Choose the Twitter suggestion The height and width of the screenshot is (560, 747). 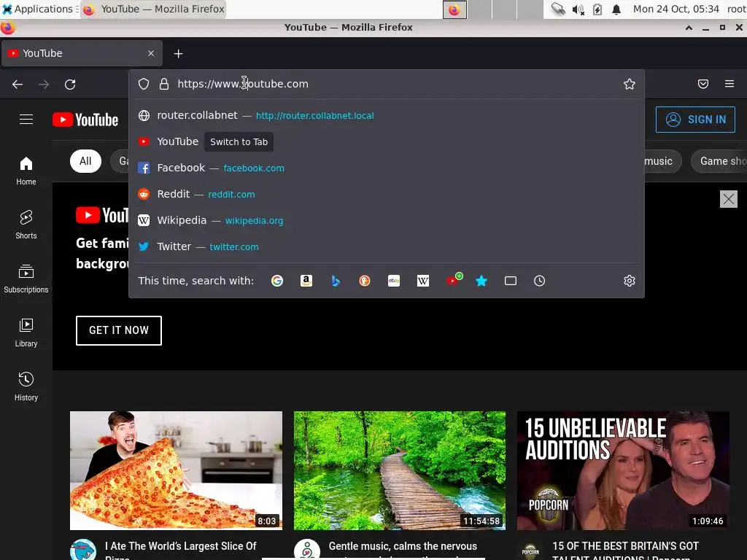(x=387, y=246)
